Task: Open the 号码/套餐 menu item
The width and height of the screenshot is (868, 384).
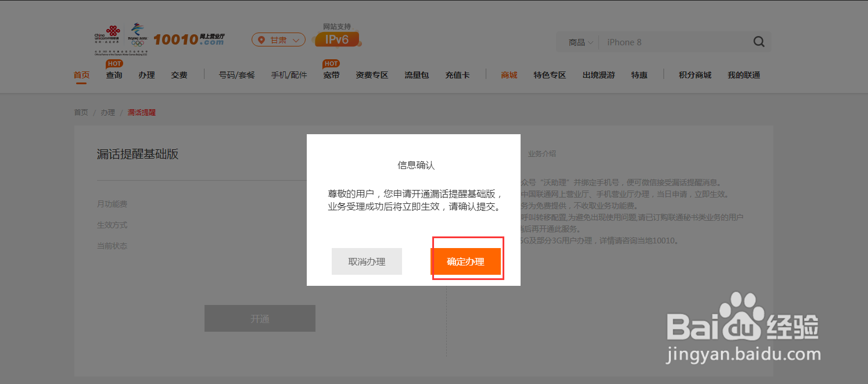Action: [x=236, y=75]
